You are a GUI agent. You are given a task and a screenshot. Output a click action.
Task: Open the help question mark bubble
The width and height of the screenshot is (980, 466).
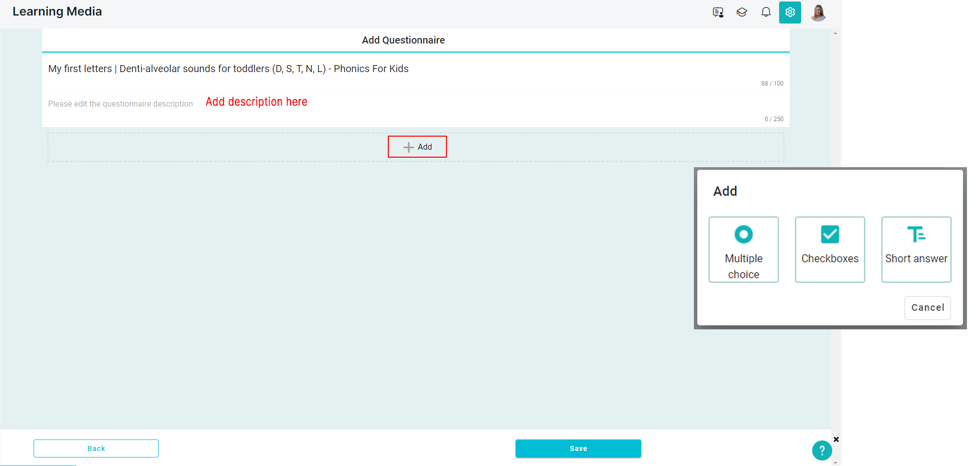point(822,450)
